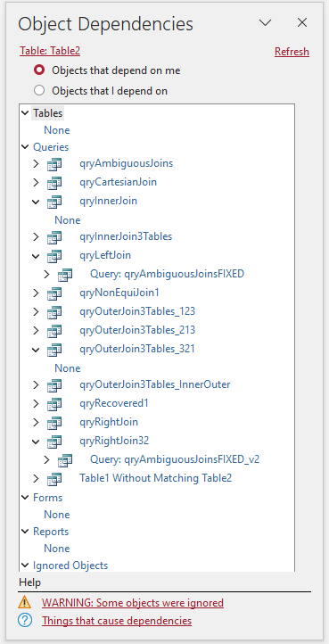Screen dimensions: 329x644
Task: Click the qryRightJoin query icon
Action: (x=54, y=423)
